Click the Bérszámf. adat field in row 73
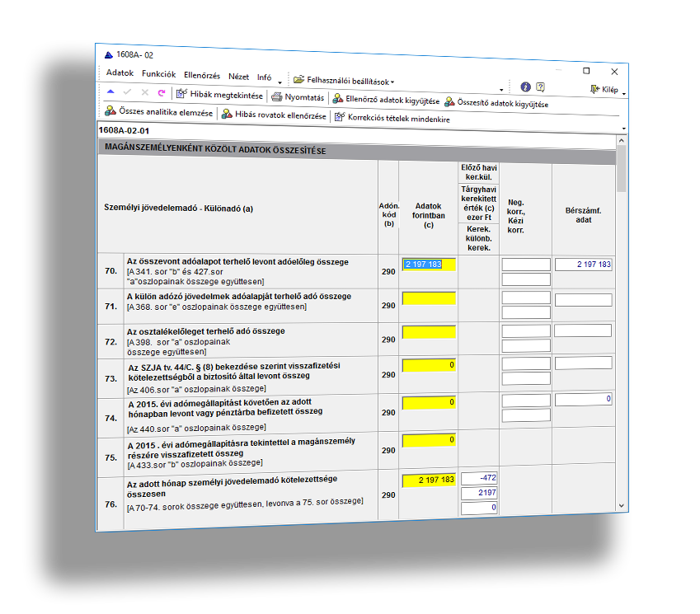 coord(583,363)
